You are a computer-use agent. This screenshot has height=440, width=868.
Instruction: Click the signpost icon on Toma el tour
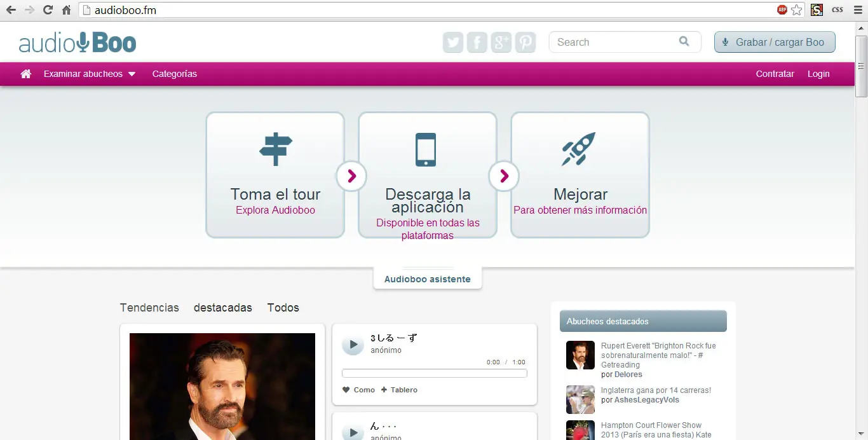click(275, 149)
